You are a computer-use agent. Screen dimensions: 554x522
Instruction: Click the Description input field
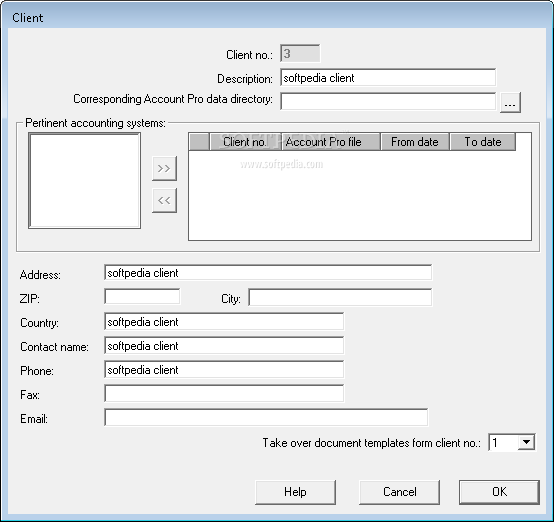coord(388,77)
